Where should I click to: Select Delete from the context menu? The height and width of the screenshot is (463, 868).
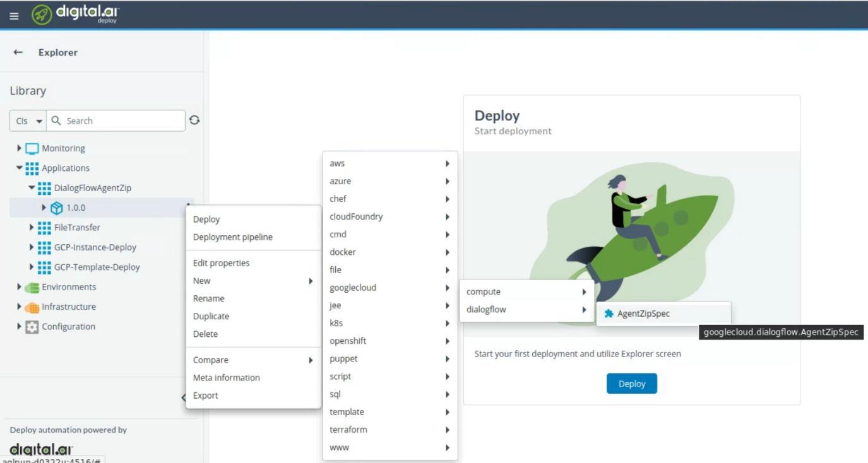(253, 334)
